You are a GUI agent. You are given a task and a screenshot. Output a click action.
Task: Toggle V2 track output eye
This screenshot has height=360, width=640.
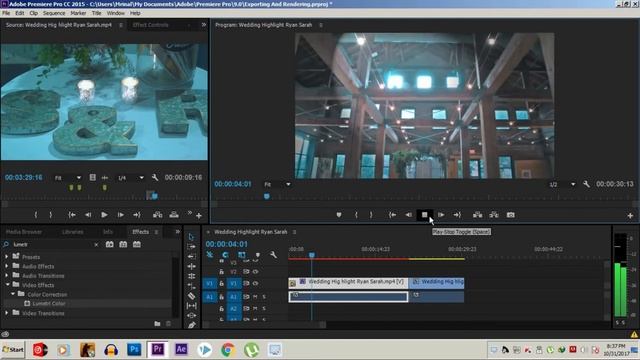click(256, 271)
